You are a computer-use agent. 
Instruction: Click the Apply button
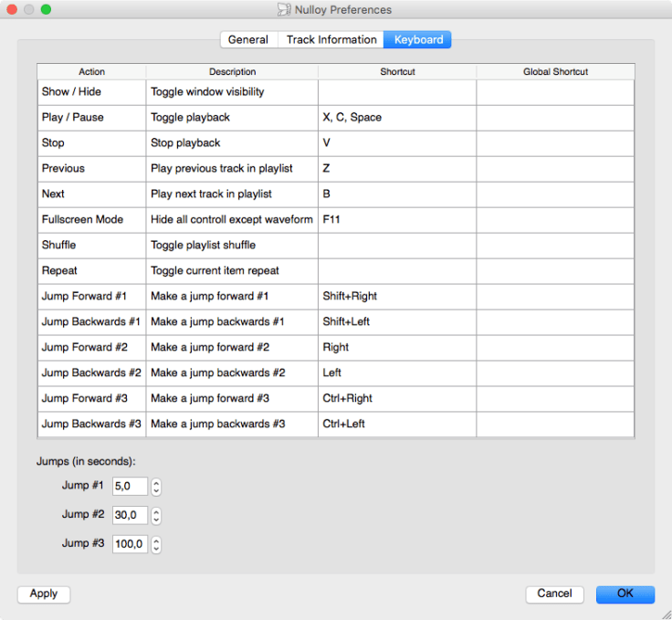tap(44, 594)
